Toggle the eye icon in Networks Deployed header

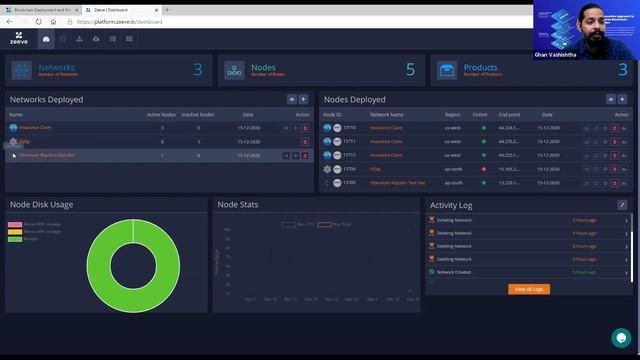pyautogui.click(x=291, y=99)
